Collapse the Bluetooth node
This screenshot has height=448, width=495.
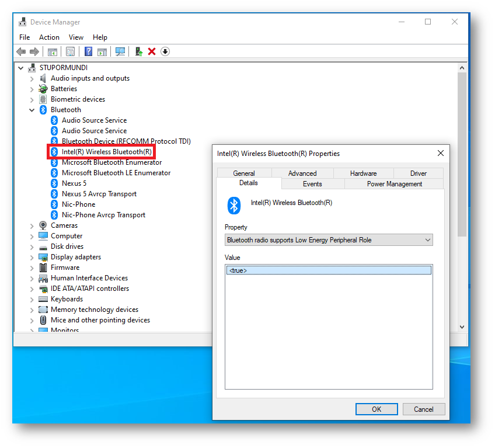(32, 110)
